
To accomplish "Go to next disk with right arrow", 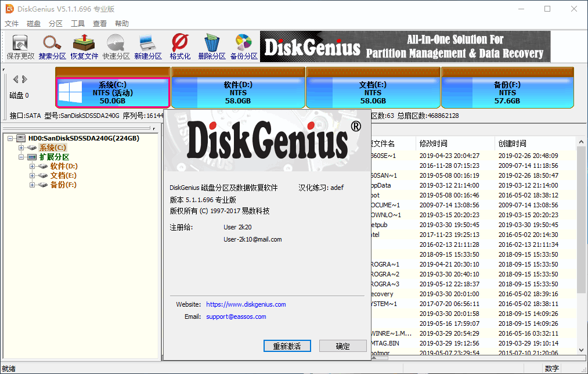I will point(24,79).
